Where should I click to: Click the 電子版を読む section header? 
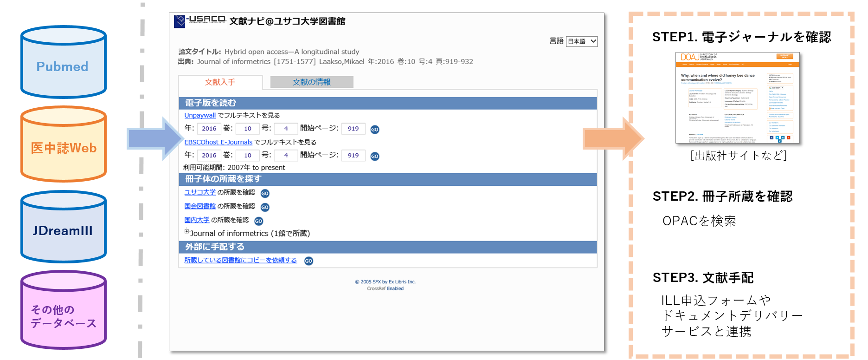pyautogui.click(x=388, y=103)
